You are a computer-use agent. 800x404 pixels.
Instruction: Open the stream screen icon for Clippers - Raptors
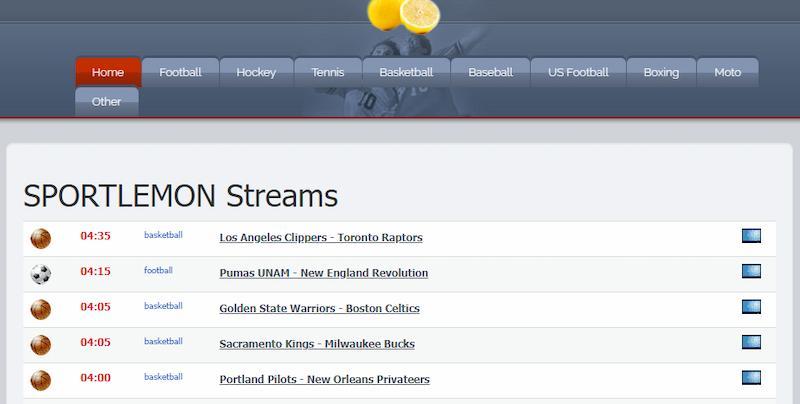click(751, 236)
